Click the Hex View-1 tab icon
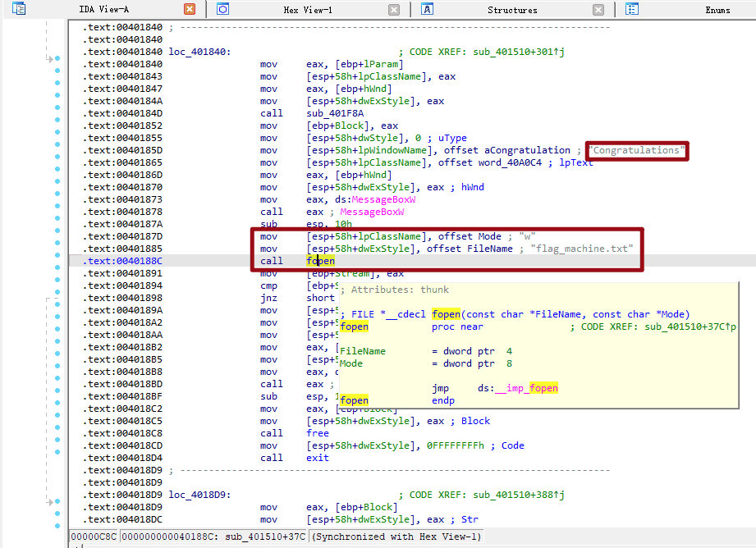 point(222,9)
